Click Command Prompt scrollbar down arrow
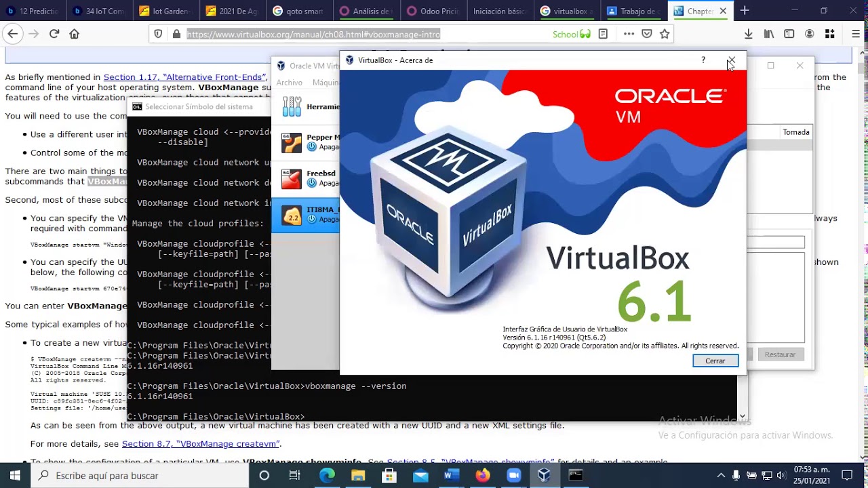Viewport: 868px width, 488px height. 742,416
